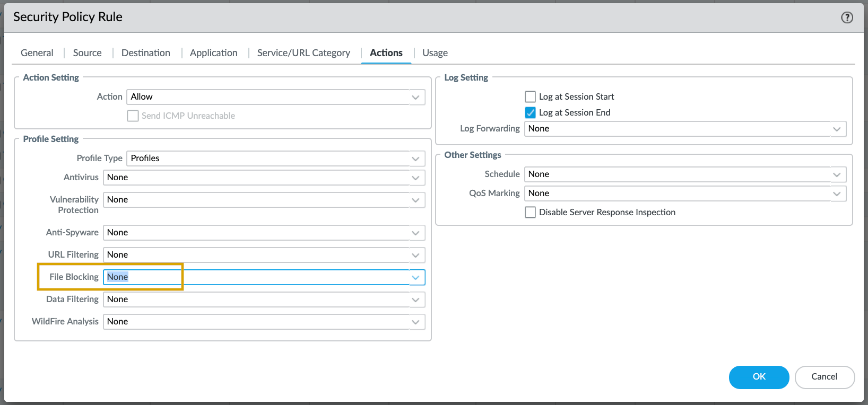Open the QoS Marking dropdown
The image size is (868, 405).
click(837, 193)
